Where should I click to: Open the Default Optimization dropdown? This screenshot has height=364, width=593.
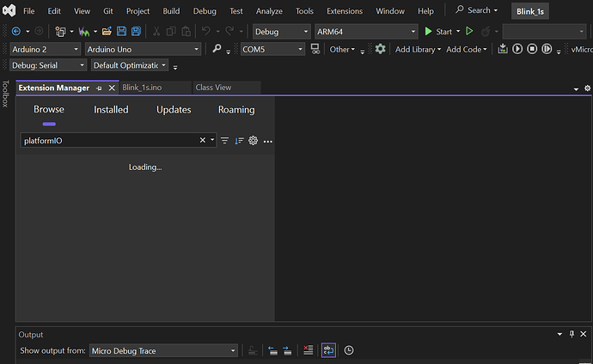pos(130,65)
